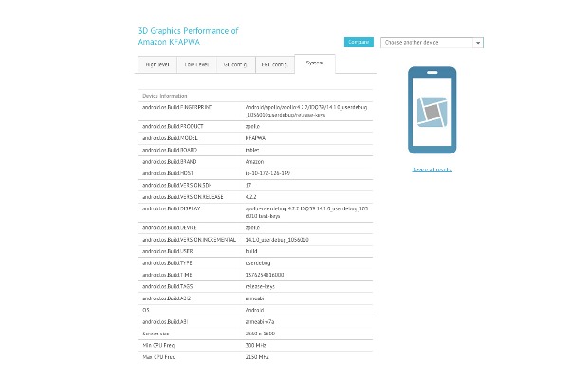Select the android.os.Build.USER label

(168, 251)
